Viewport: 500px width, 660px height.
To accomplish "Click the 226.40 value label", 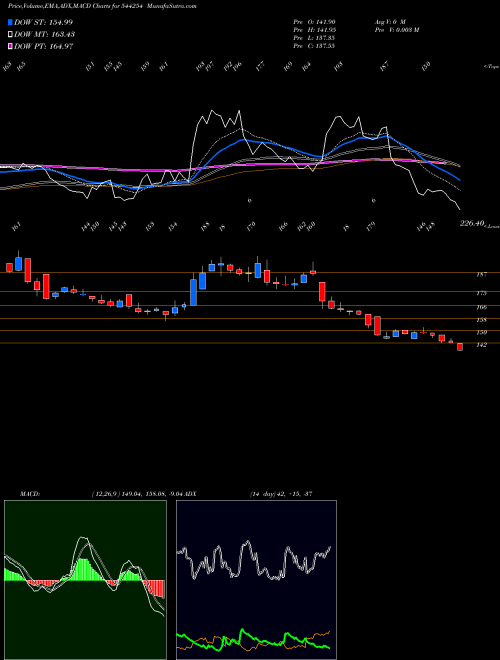I will pos(473,224).
